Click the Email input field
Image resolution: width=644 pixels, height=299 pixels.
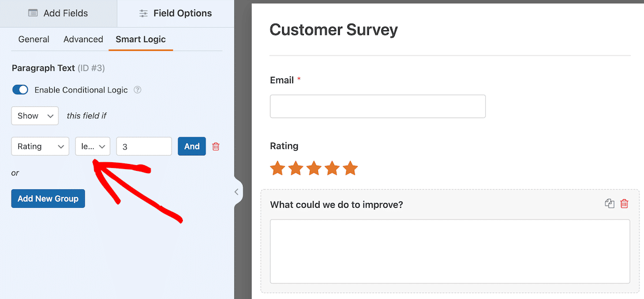377,107
